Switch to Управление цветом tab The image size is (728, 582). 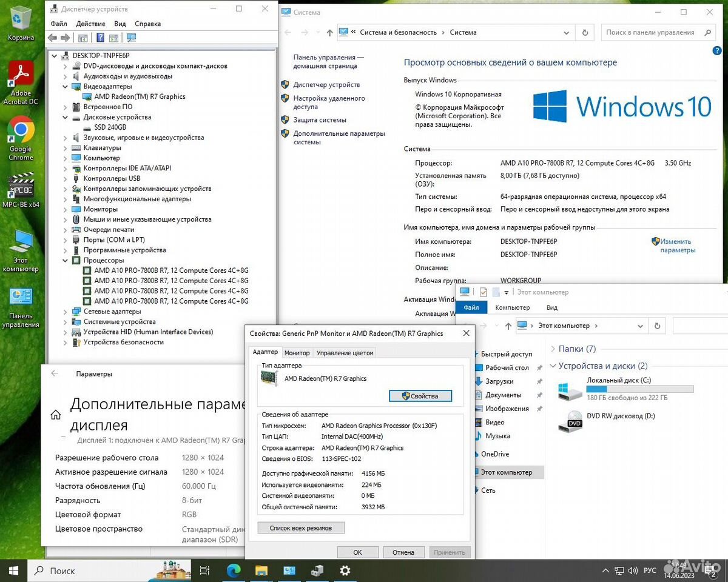pos(345,353)
